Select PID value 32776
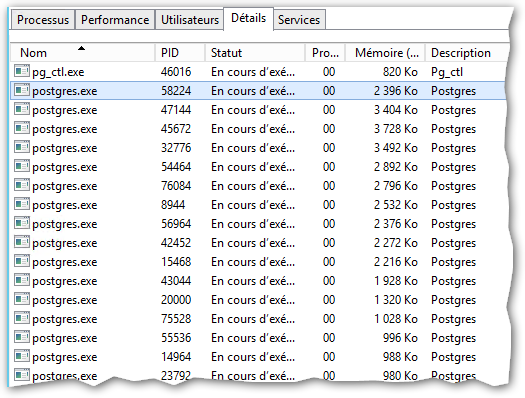The image size is (525, 398). pos(176,148)
